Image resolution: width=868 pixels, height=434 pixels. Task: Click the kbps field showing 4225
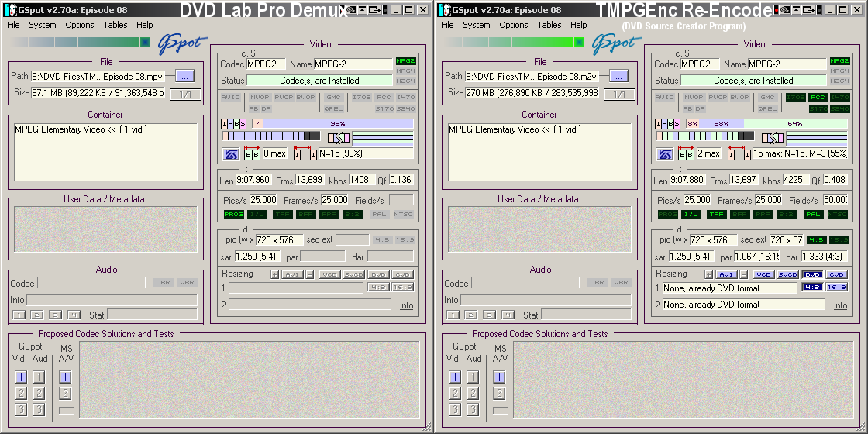pos(795,180)
